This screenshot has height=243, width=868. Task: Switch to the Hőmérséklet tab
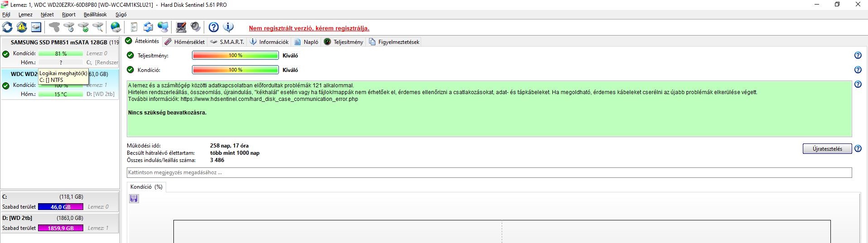[x=185, y=42]
